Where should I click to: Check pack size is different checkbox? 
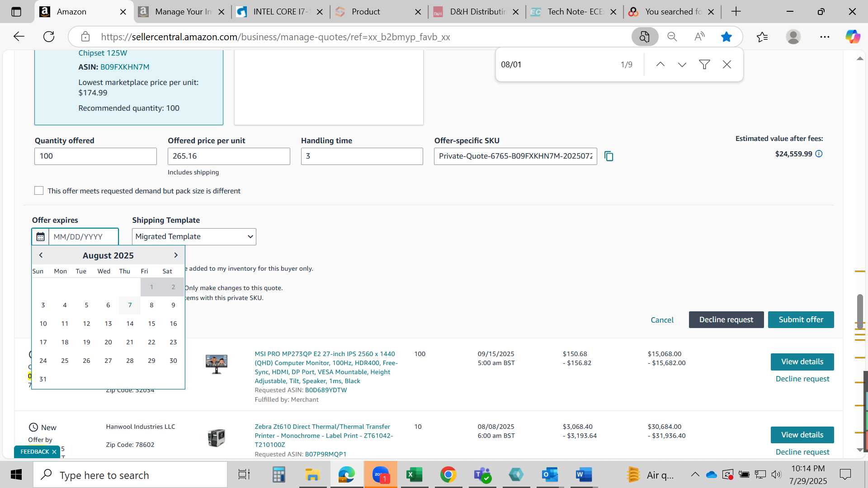click(x=39, y=191)
